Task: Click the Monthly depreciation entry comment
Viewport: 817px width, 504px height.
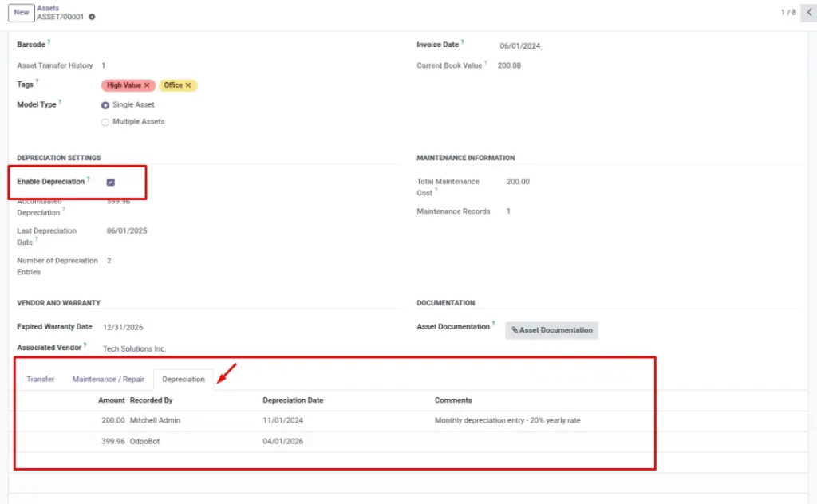Action: click(507, 420)
